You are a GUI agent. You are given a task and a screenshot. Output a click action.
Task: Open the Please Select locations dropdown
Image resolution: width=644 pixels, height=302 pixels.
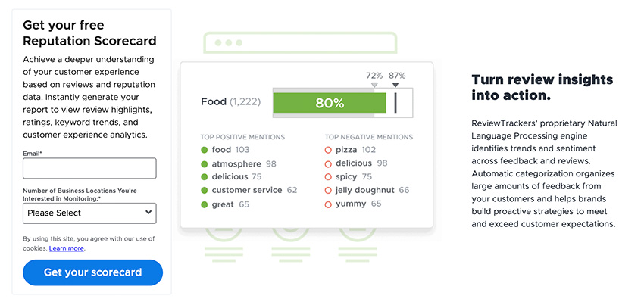pos(89,213)
